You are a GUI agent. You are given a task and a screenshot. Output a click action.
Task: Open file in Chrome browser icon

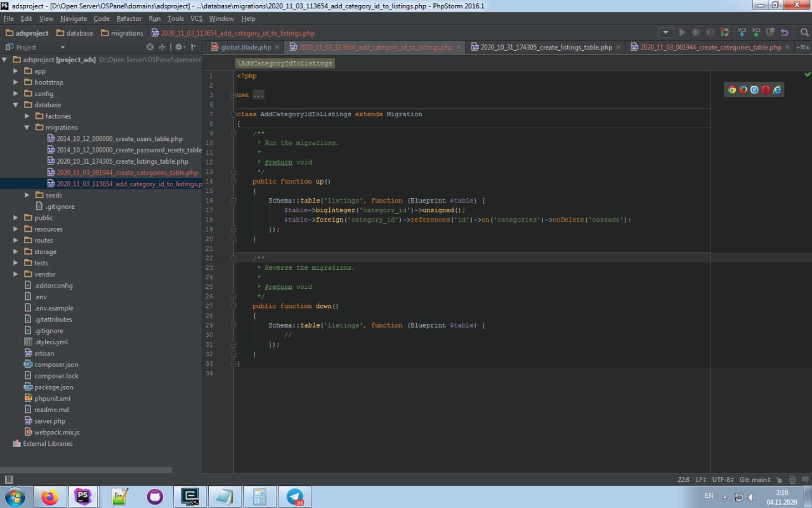pyautogui.click(x=731, y=90)
